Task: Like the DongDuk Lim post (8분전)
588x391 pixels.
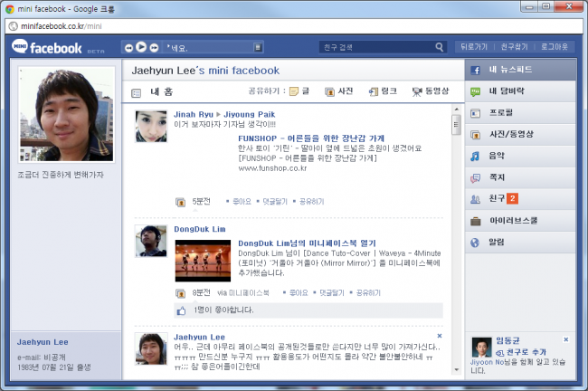Action: tap(299, 292)
